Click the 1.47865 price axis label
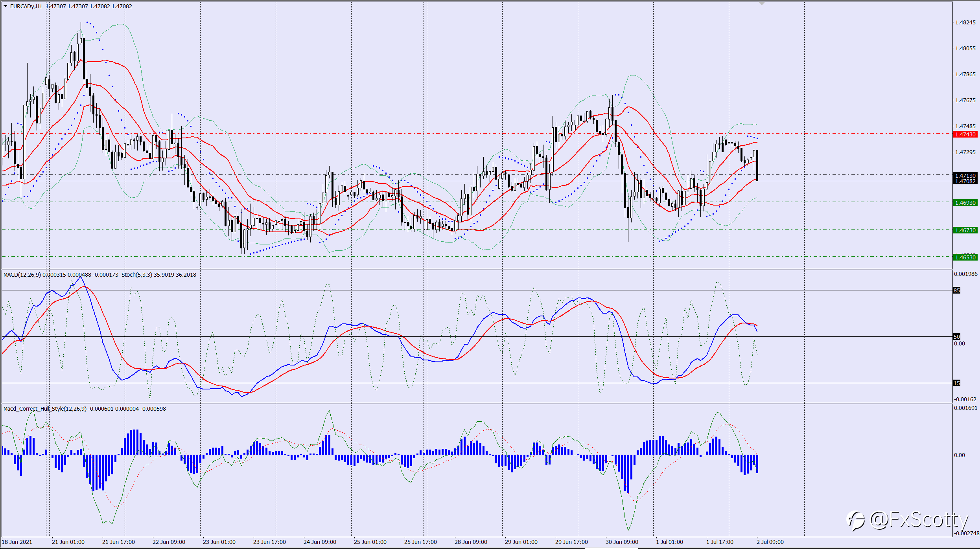Image resolution: width=980 pixels, height=549 pixels. [965, 74]
